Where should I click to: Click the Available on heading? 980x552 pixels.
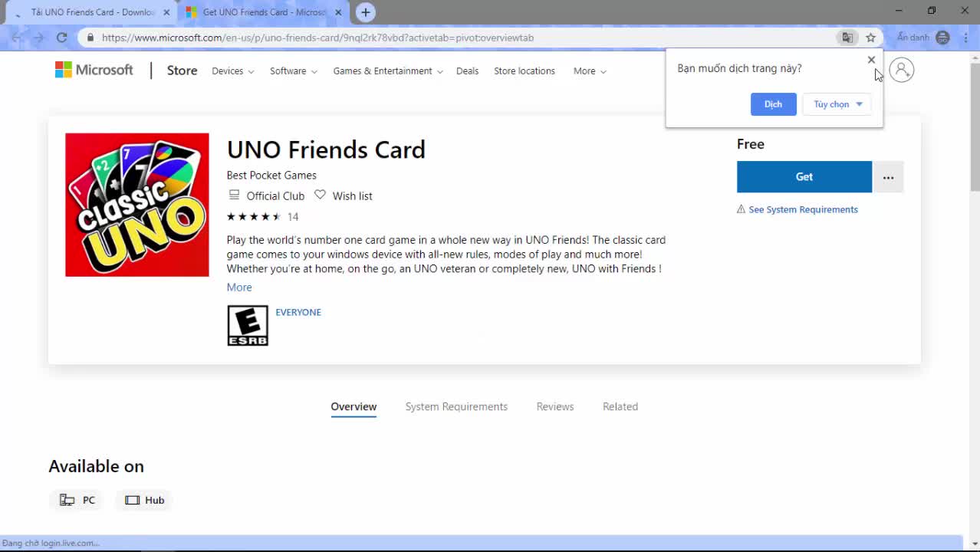(x=96, y=466)
